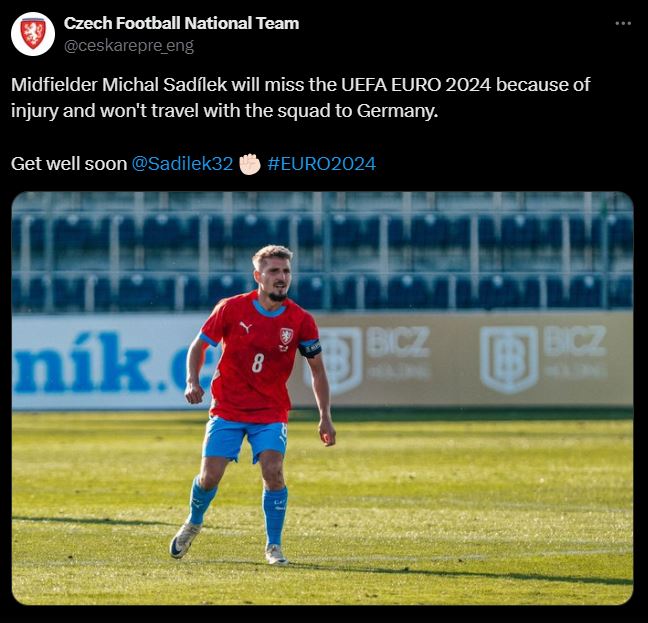
Task: Click the right BICZ shield logo
Action: pos(509,359)
